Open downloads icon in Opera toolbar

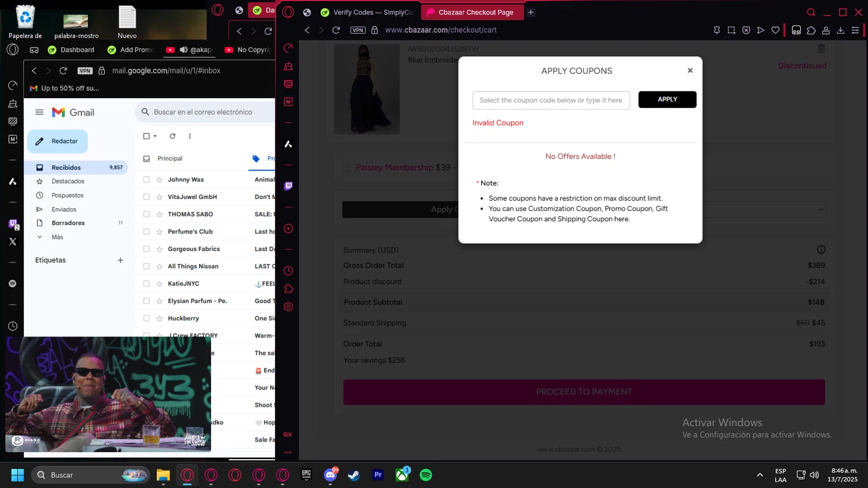[x=841, y=30]
